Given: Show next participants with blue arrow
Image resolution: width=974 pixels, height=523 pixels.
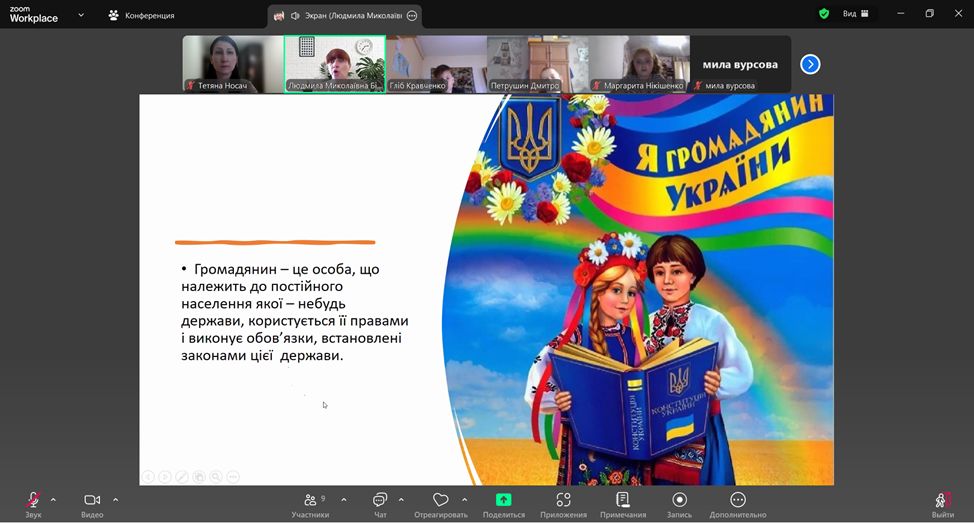Looking at the screenshot, I should (x=811, y=64).
